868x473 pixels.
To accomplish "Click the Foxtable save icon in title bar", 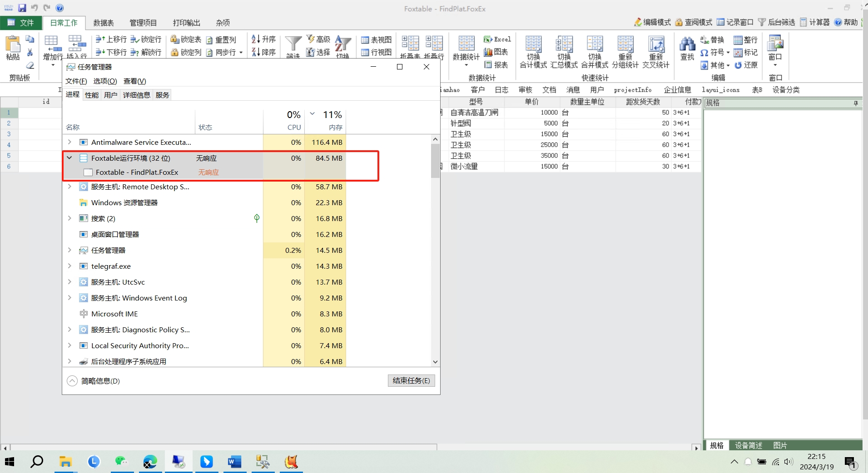I will (x=22, y=8).
